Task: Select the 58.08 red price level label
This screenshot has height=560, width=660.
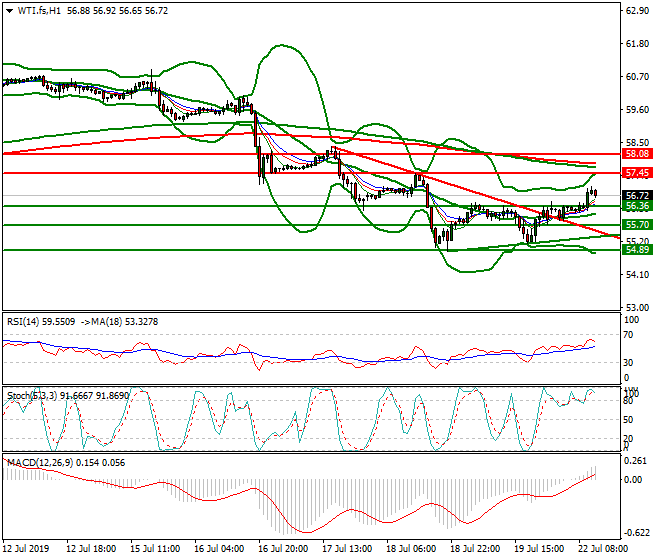Action: 637,154
